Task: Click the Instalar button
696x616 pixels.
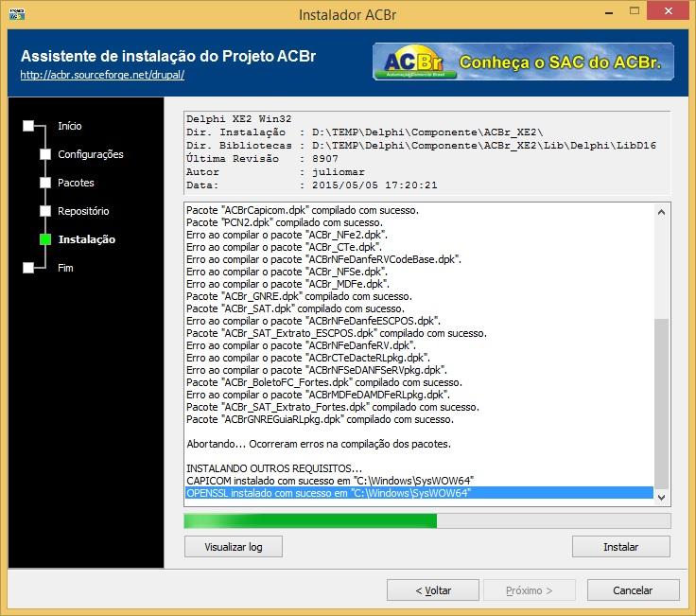Action: [621, 546]
